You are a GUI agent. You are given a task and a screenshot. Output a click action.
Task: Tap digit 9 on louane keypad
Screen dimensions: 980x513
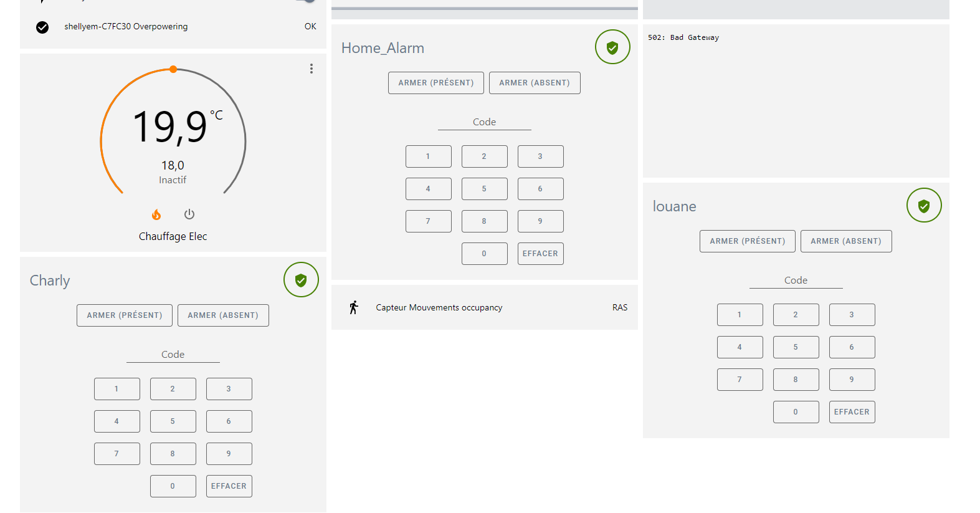point(852,380)
